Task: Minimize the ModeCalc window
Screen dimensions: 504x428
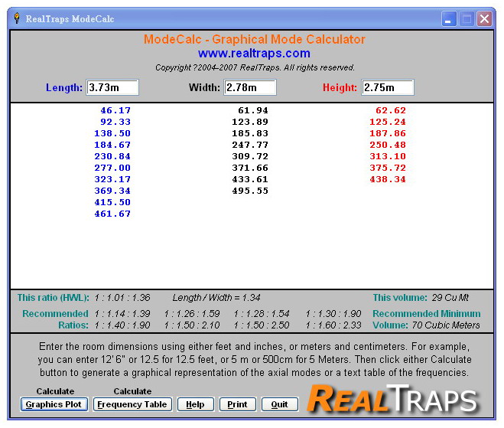Action: pyautogui.click(x=449, y=19)
